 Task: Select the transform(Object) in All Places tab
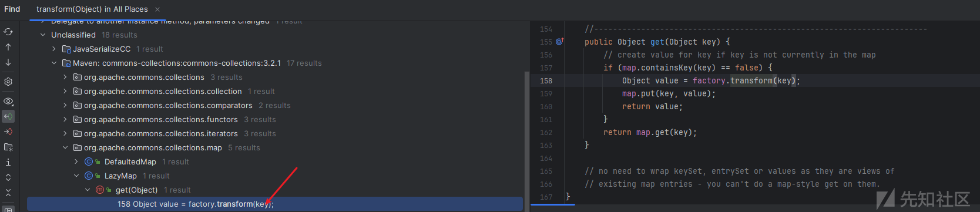coord(92,9)
